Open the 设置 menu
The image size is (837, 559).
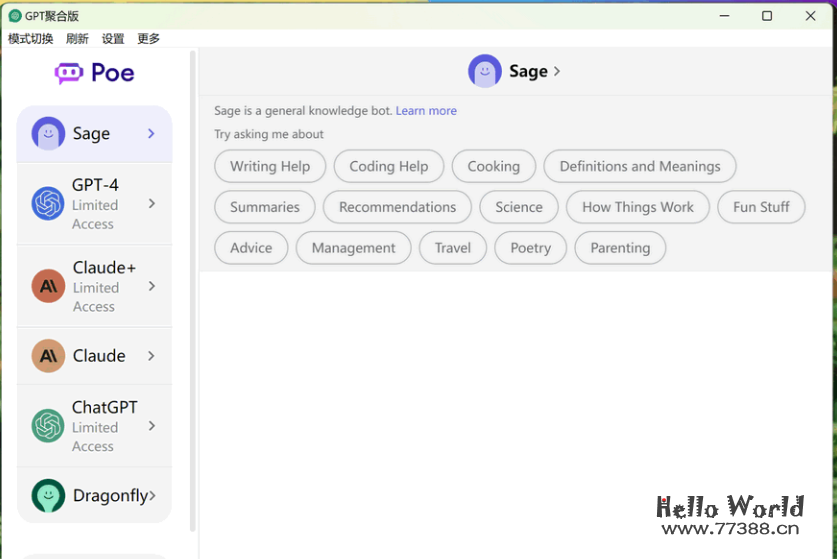point(113,39)
